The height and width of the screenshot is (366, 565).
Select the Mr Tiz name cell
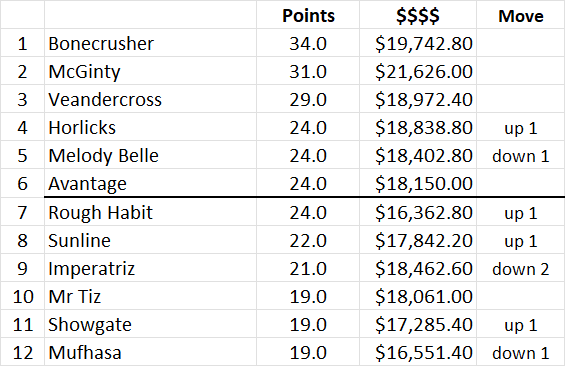[150, 296]
